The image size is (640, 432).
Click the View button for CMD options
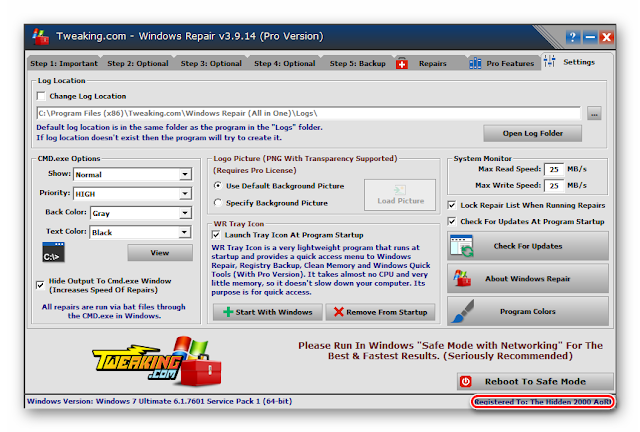click(160, 253)
